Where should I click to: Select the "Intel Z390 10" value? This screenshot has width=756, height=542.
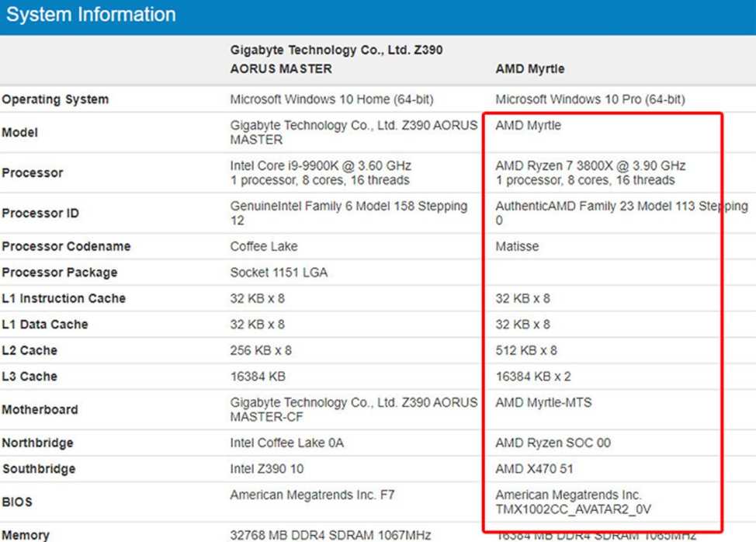[267, 469]
